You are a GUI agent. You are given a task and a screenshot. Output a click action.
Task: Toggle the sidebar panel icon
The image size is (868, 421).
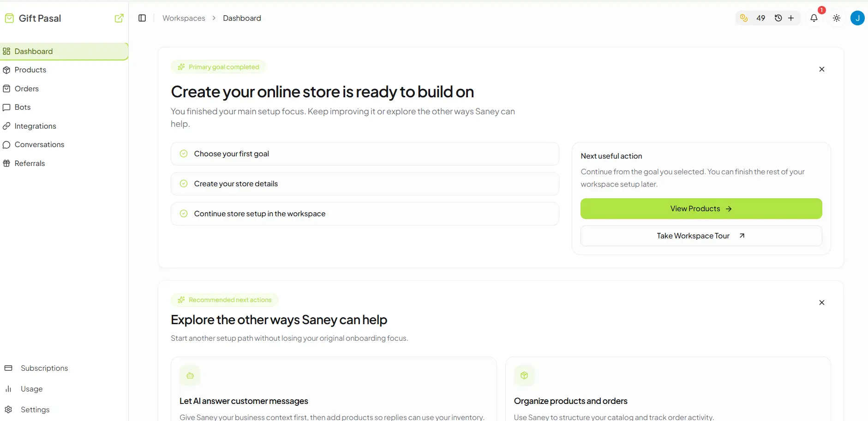click(x=142, y=18)
